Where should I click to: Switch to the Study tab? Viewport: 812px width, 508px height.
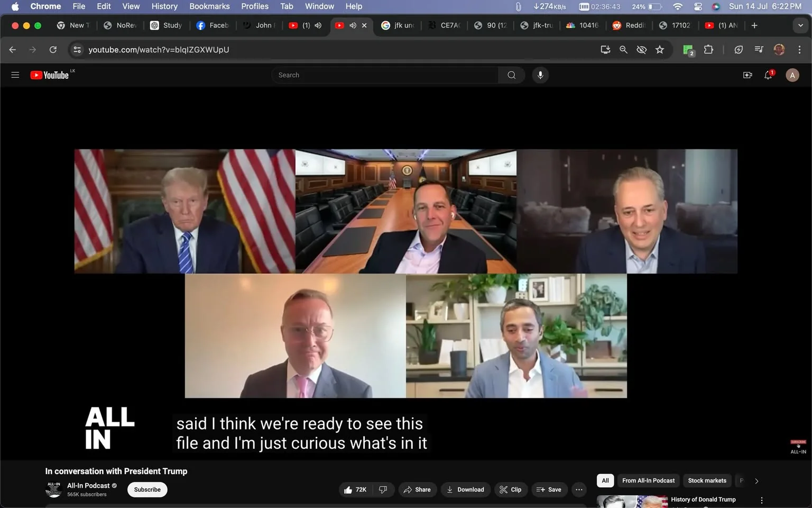click(166, 25)
